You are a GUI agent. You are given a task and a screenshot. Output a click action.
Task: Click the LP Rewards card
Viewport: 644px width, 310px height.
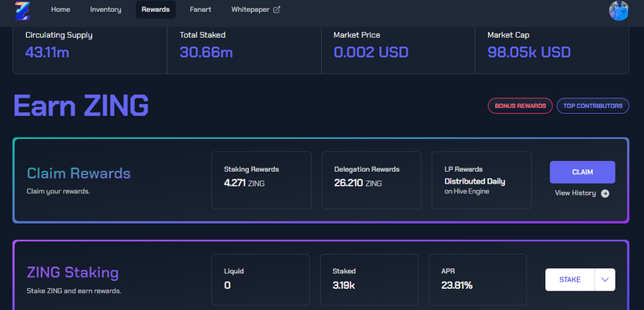coord(481,180)
